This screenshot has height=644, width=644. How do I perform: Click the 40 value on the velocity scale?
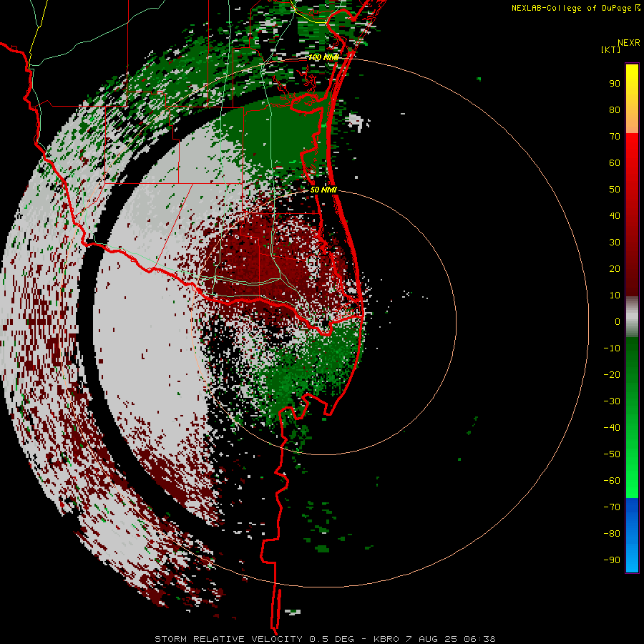point(615,215)
